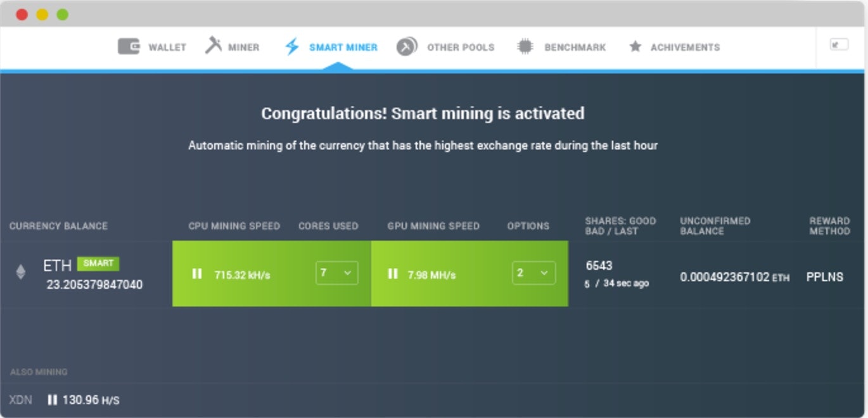Click the Cores Used column header

[x=328, y=226]
